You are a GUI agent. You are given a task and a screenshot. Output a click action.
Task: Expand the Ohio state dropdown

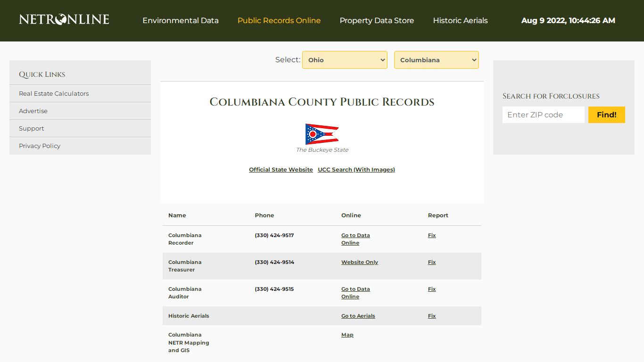tap(345, 60)
